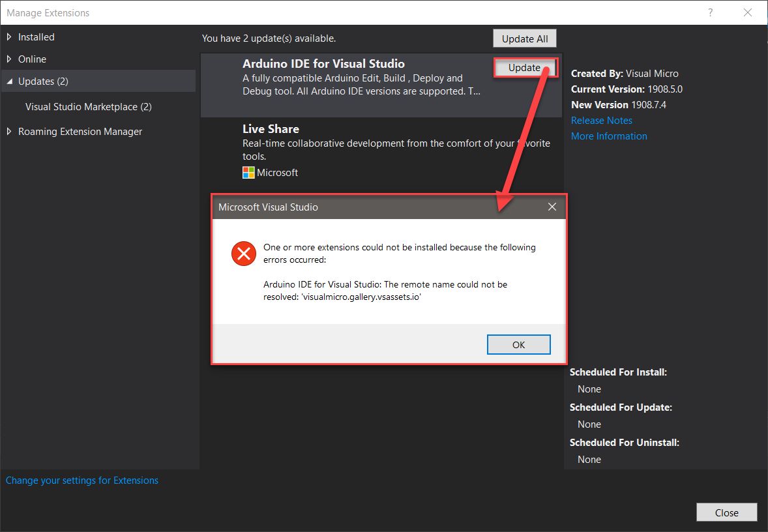Screen dimensions: 768x532
Task: Click the Live Share description text
Action: pyautogui.click(x=396, y=150)
